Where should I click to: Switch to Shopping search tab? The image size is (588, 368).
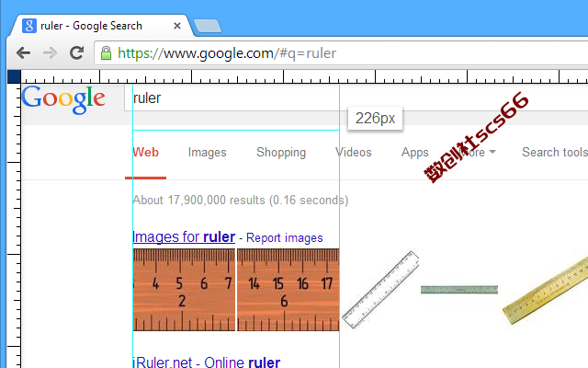click(x=281, y=153)
